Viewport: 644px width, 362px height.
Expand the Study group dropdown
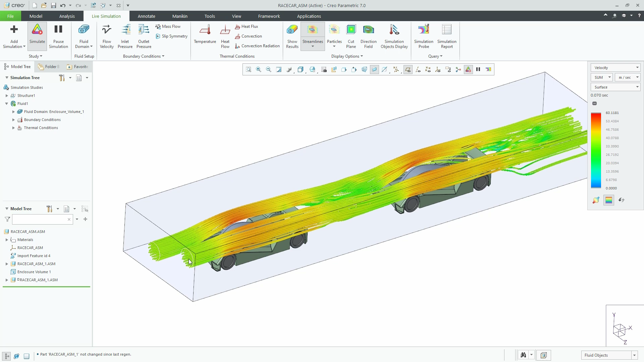point(35,56)
